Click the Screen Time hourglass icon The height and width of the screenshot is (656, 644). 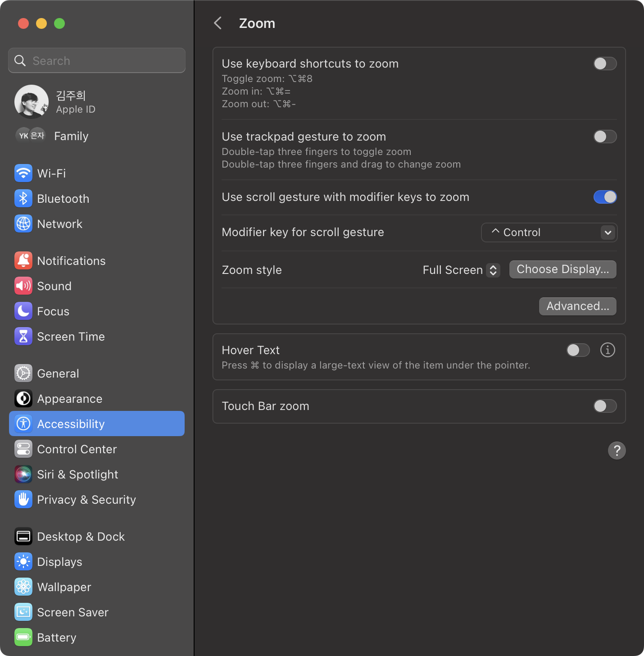click(23, 336)
